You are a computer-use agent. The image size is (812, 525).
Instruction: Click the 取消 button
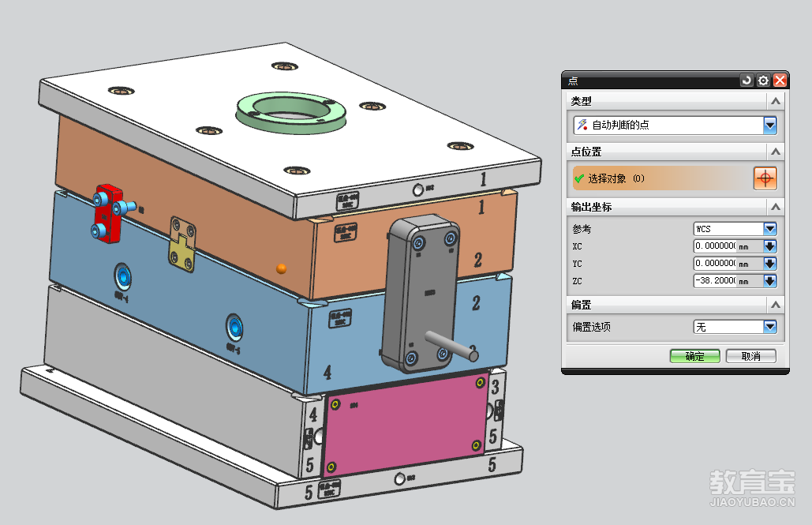pyautogui.click(x=751, y=356)
